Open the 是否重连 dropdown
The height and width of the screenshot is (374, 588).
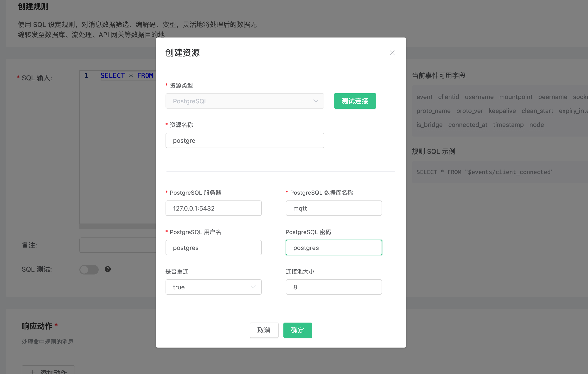point(213,287)
